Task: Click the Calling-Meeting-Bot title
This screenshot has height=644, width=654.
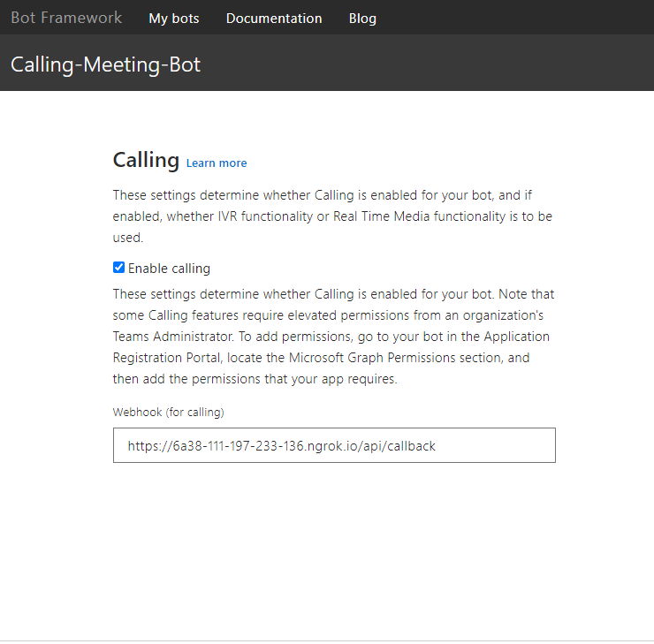Action: click(x=105, y=64)
